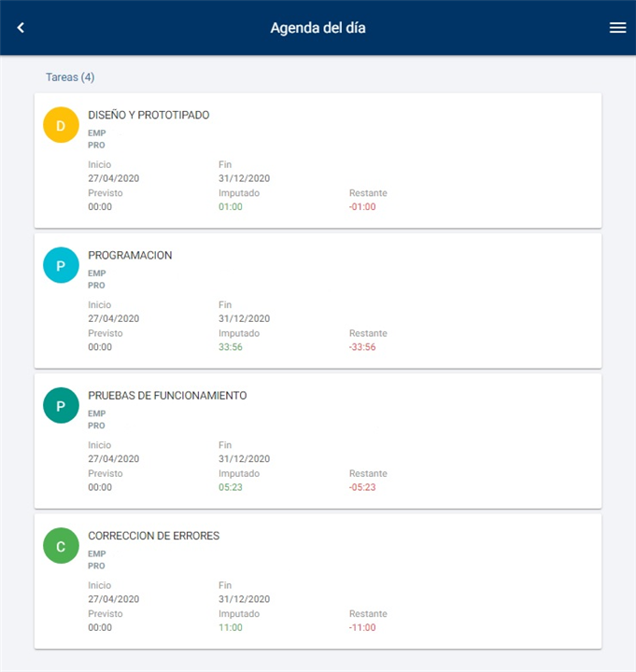
Task: Click imputado time 11:00 in Correccion card
Action: click(x=231, y=628)
